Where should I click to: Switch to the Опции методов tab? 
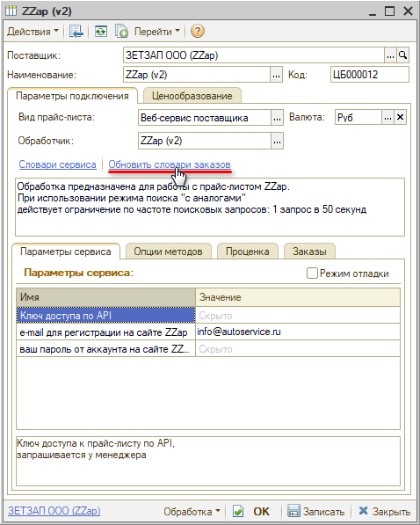(169, 252)
